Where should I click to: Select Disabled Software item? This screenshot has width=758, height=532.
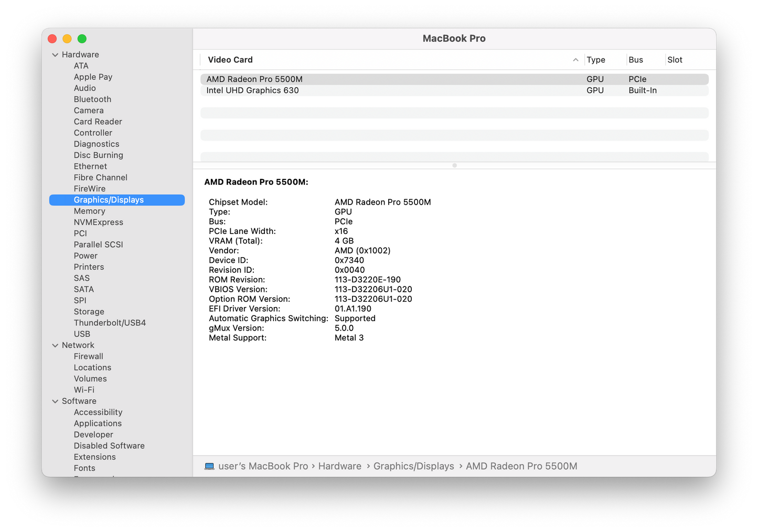coord(109,446)
